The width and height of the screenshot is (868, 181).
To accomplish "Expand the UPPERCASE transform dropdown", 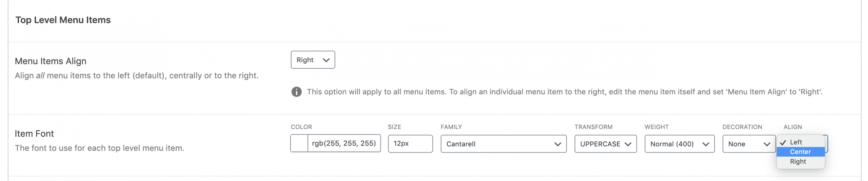I will (x=605, y=144).
